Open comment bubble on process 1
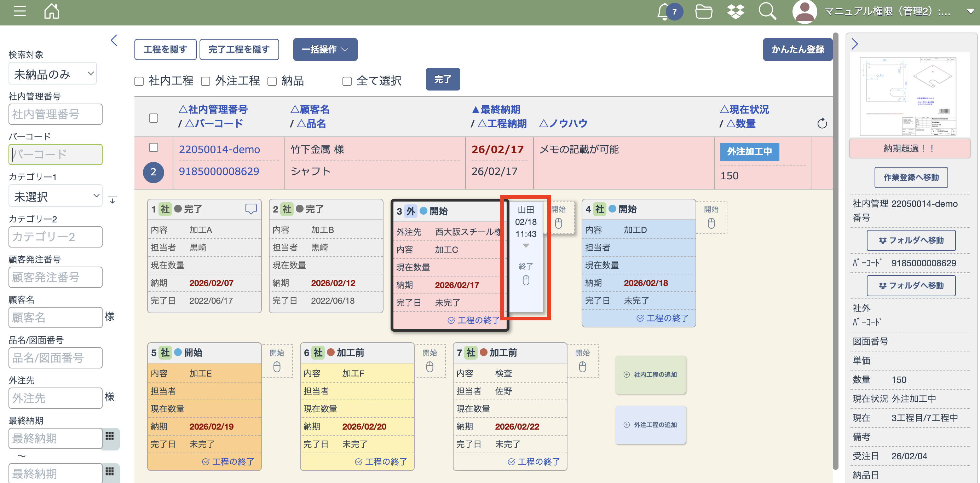 251,208
